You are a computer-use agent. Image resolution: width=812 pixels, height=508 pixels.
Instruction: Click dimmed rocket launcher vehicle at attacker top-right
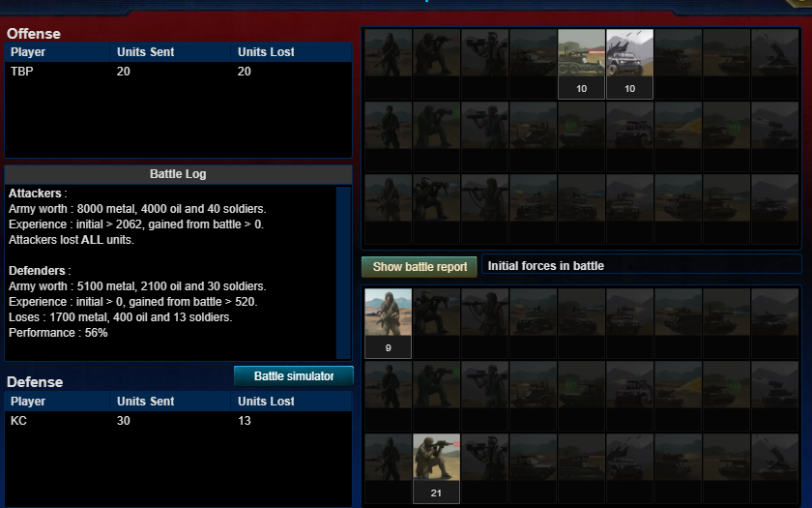(774, 64)
